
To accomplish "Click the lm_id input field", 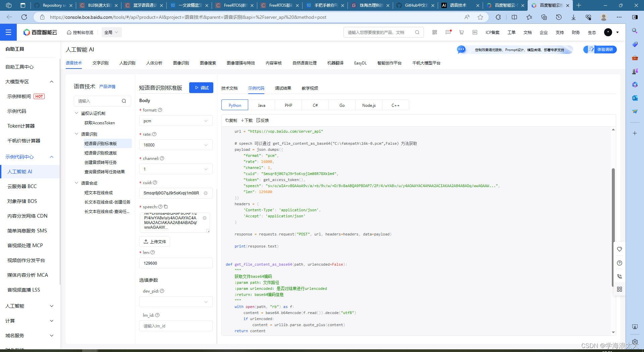I will [176, 326].
